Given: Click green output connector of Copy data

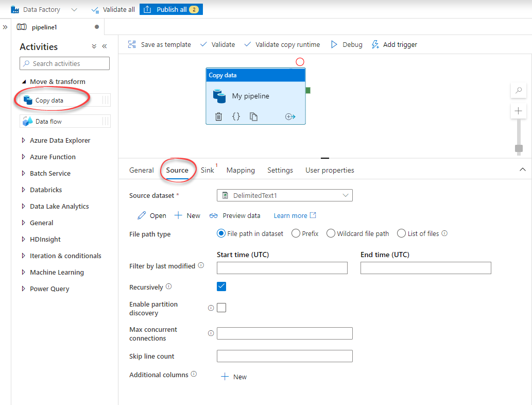Looking at the screenshot, I should (x=308, y=90).
